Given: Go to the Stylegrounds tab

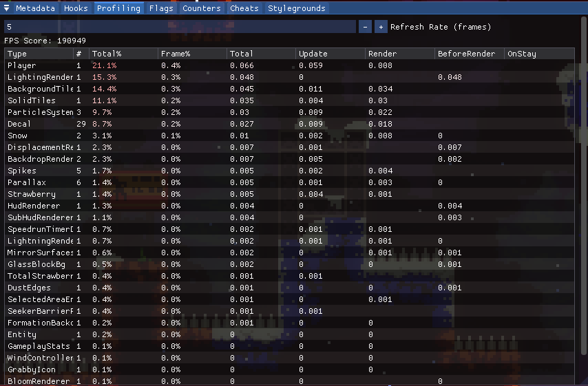Looking at the screenshot, I should pos(297,8).
